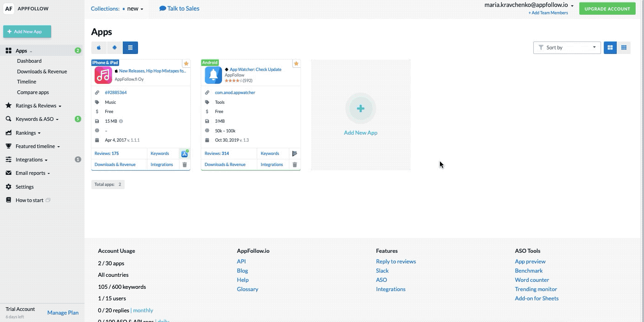Switch to large grid view
This screenshot has height=322, width=644.
coord(610,48)
